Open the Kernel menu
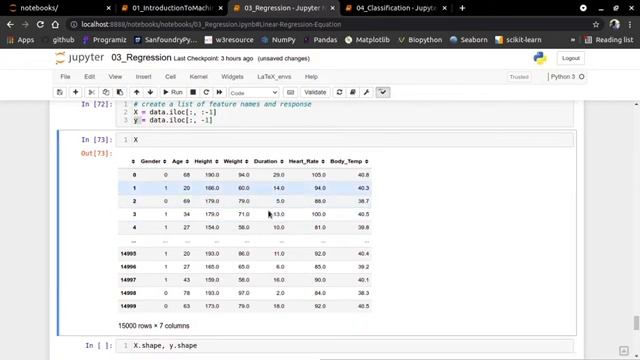 click(198, 77)
